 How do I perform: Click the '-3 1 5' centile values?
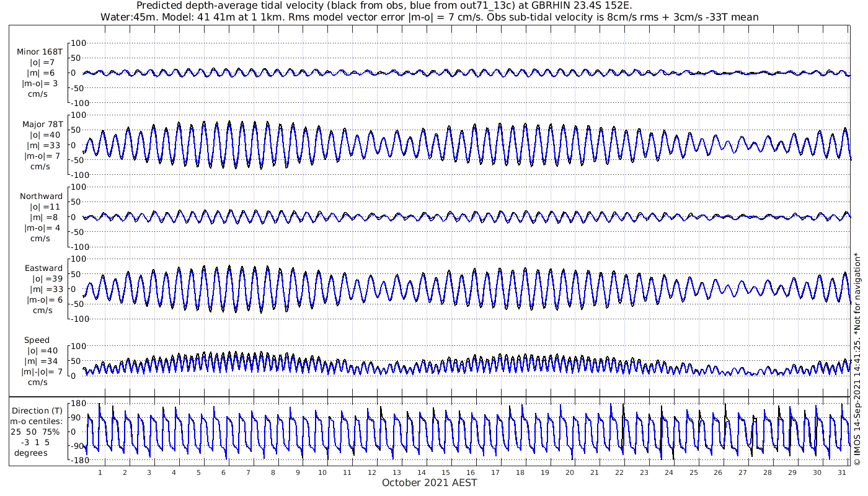(35, 443)
